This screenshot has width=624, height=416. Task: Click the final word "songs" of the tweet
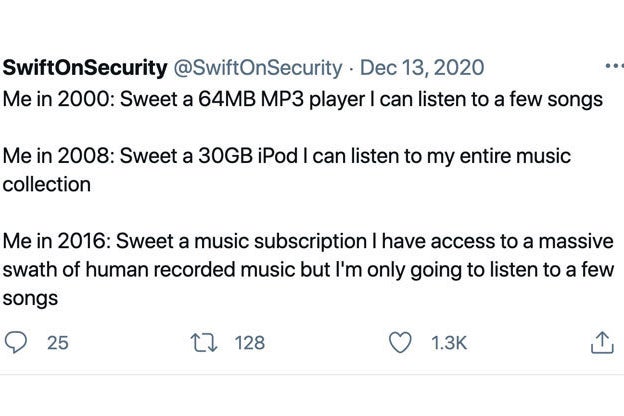[x=30, y=299]
